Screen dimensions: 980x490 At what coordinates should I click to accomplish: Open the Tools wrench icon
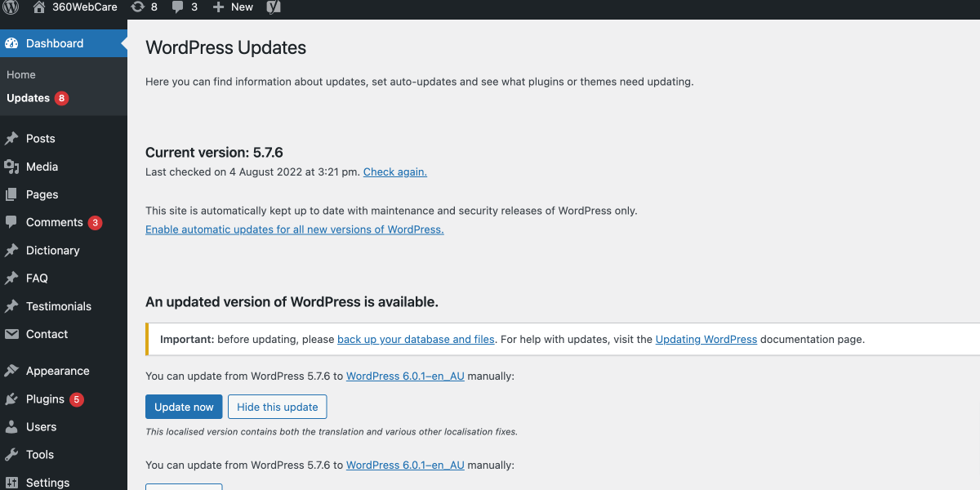[x=11, y=454]
